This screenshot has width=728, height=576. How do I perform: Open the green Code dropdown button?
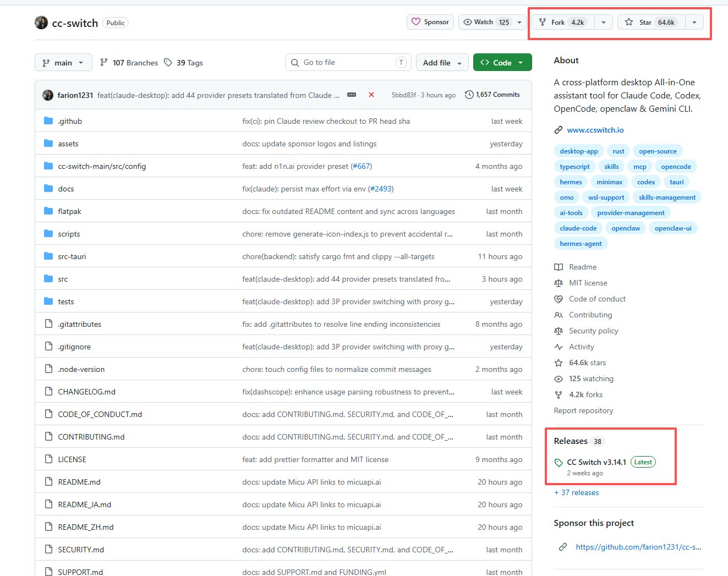(x=502, y=63)
